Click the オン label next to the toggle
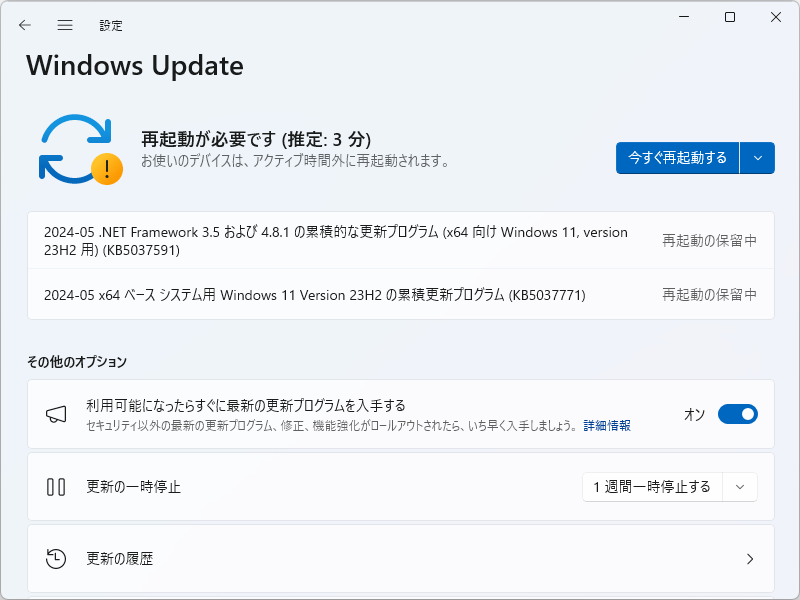 [x=694, y=413]
